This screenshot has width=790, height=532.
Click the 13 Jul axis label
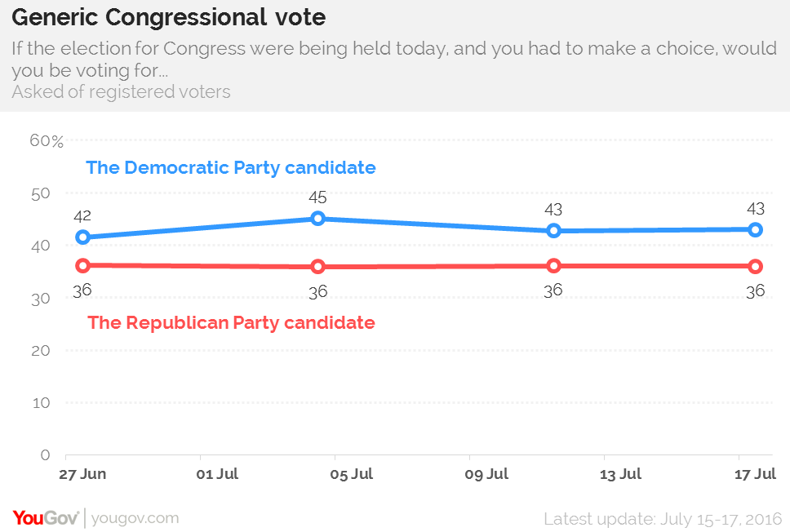pos(620,474)
